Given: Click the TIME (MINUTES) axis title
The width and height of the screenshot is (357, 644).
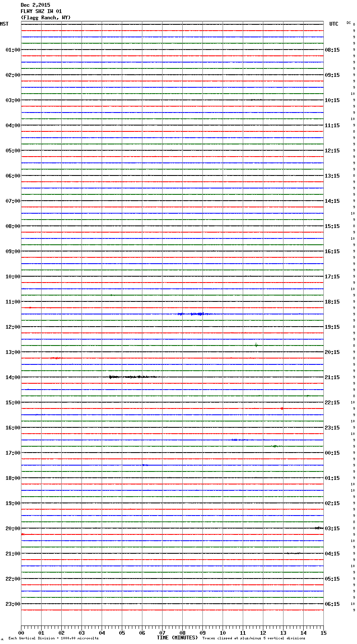Looking at the screenshot, I should point(177,638).
